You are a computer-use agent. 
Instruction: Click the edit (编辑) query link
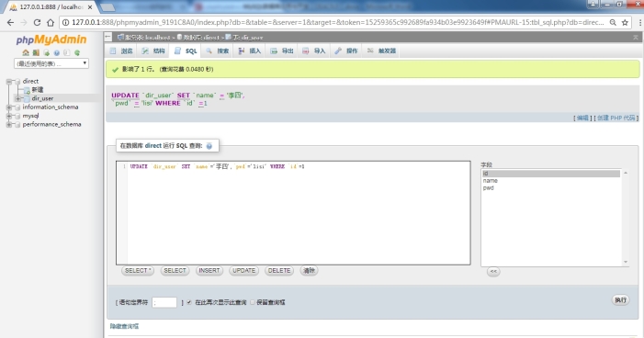582,118
